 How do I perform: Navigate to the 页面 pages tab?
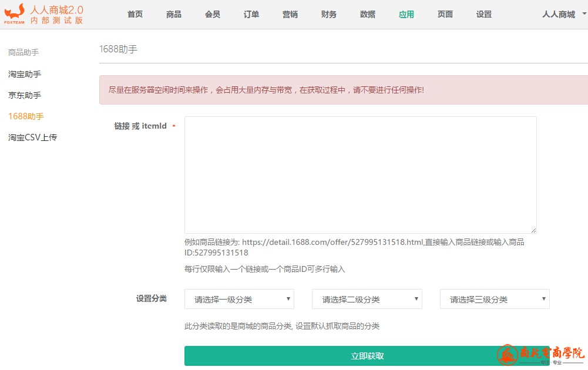click(x=445, y=14)
